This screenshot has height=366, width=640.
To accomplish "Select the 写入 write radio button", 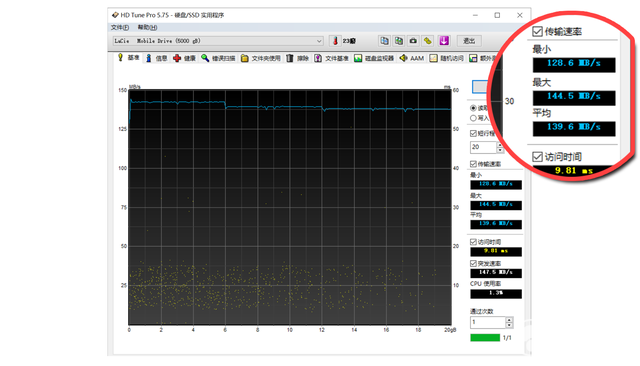I will (473, 118).
